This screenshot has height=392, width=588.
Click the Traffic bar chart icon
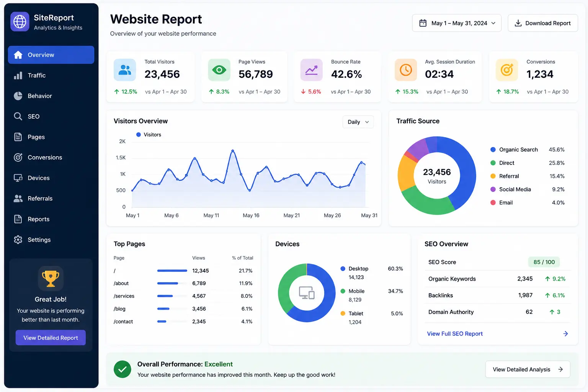18,75
